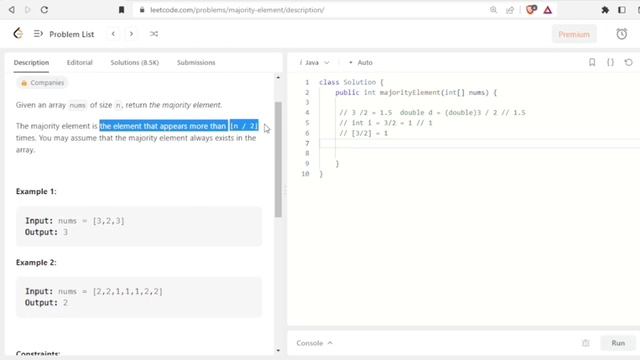Switch to the Editorial tab

[80, 62]
